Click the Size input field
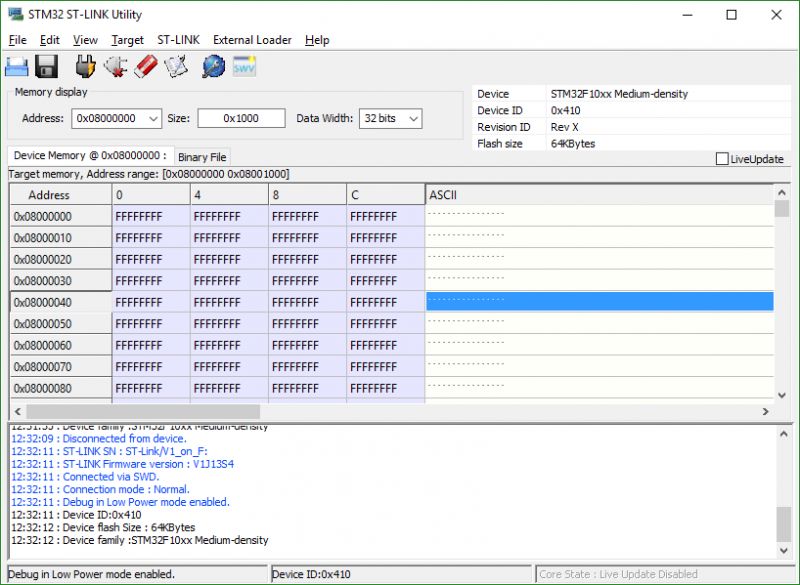Image resolution: width=800 pixels, height=585 pixels. point(240,118)
